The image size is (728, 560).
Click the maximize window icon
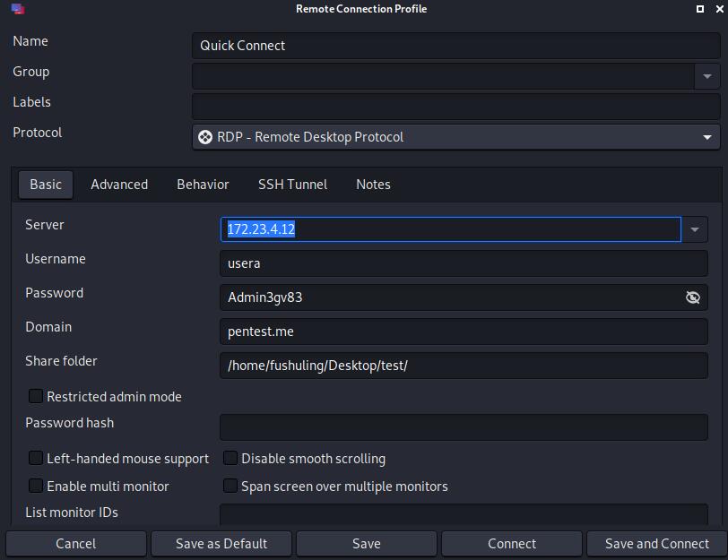pyautogui.click(x=700, y=9)
